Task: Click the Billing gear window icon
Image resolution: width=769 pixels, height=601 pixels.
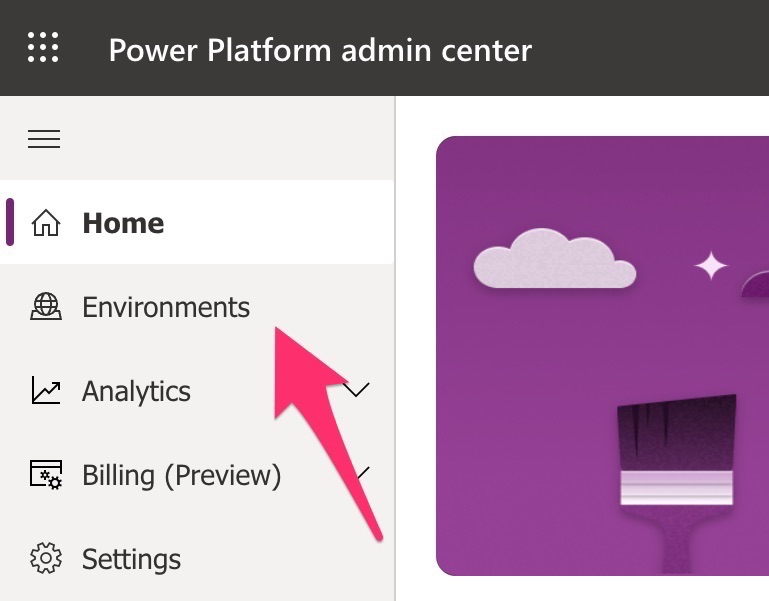Action: (46, 474)
